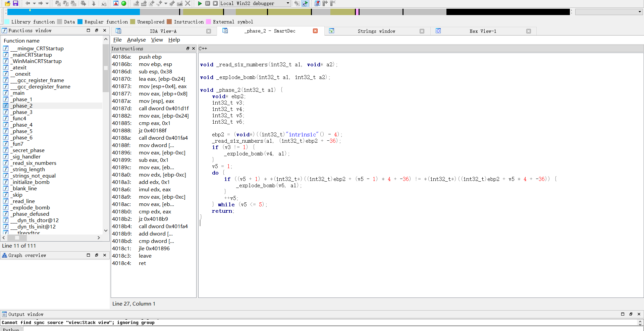Screen dimensions: 644x331
Task: Select _secret_phase in the functions list
Action: (x=29, y=150)
